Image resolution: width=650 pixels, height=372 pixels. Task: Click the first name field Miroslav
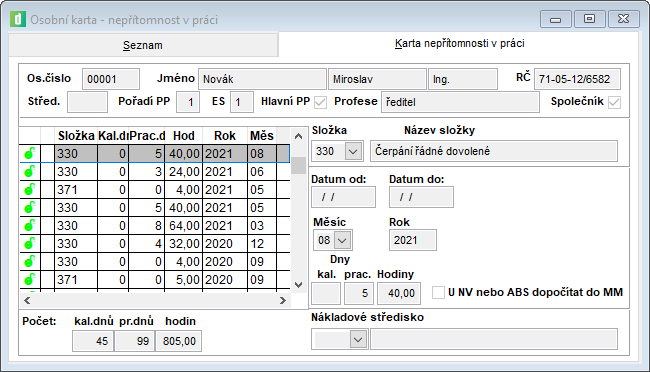pos(377,79)
